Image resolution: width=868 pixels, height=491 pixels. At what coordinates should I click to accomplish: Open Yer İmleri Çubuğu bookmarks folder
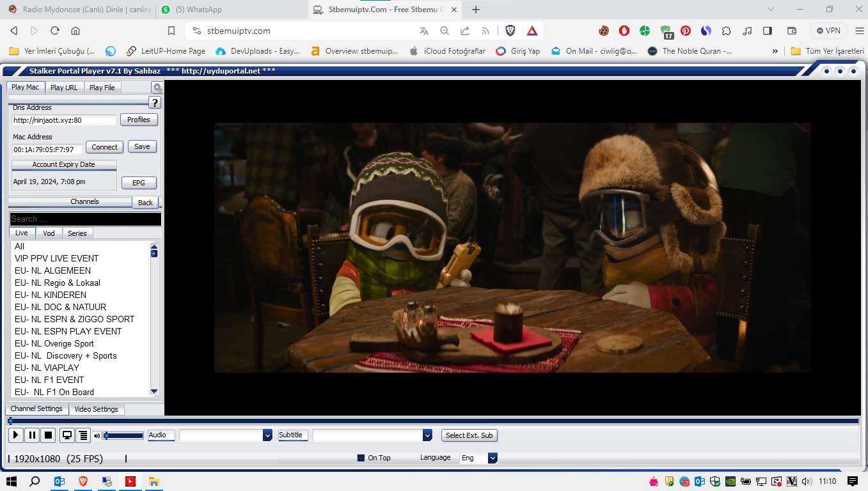click(x=52, y=51)
